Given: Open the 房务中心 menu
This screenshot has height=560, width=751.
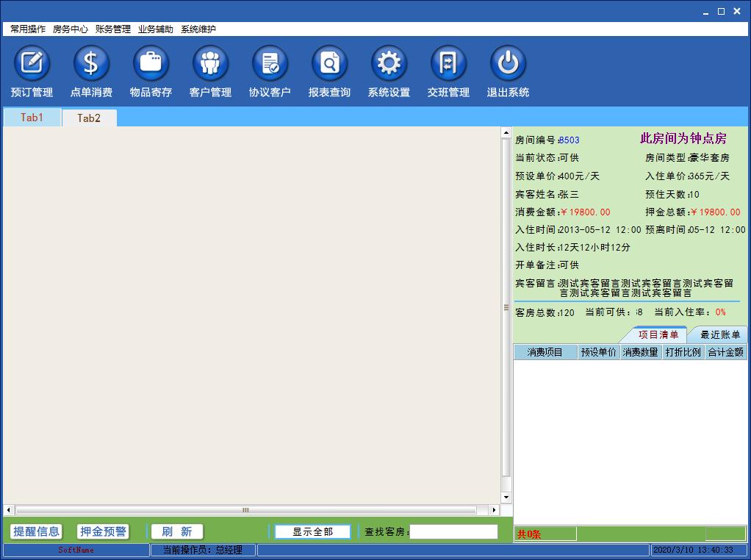Looking at the screenshot, I should (x=71, y=29).
